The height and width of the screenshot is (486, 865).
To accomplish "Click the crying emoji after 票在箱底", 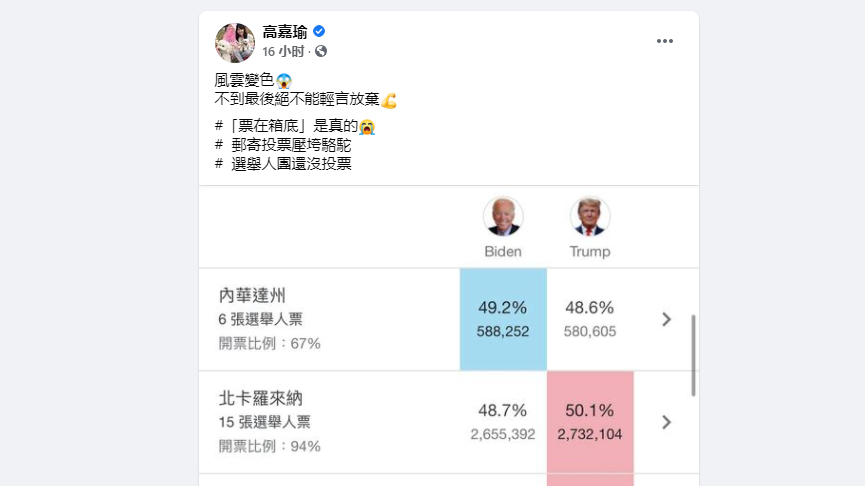I will tap(367, 127).
